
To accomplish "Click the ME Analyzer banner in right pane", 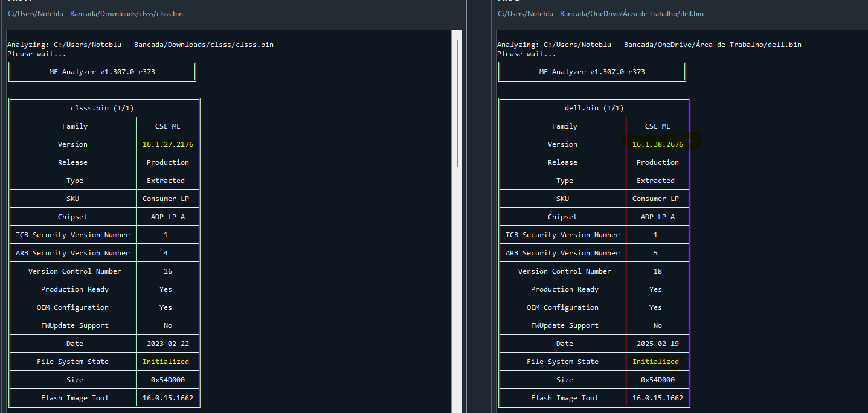I will (592, 72).
